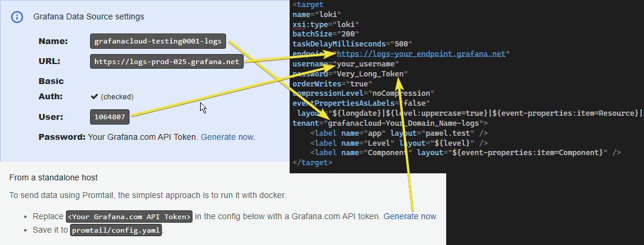Click the Basic Auth checked checkmark
This screenshot has height=245, width=644.
coord(94,97)
